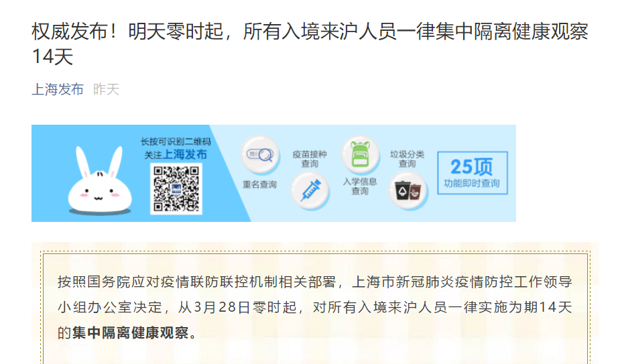Click the 25项 功能即时查询 box
This screenshot has height=364, width=620.
[473, 173]
